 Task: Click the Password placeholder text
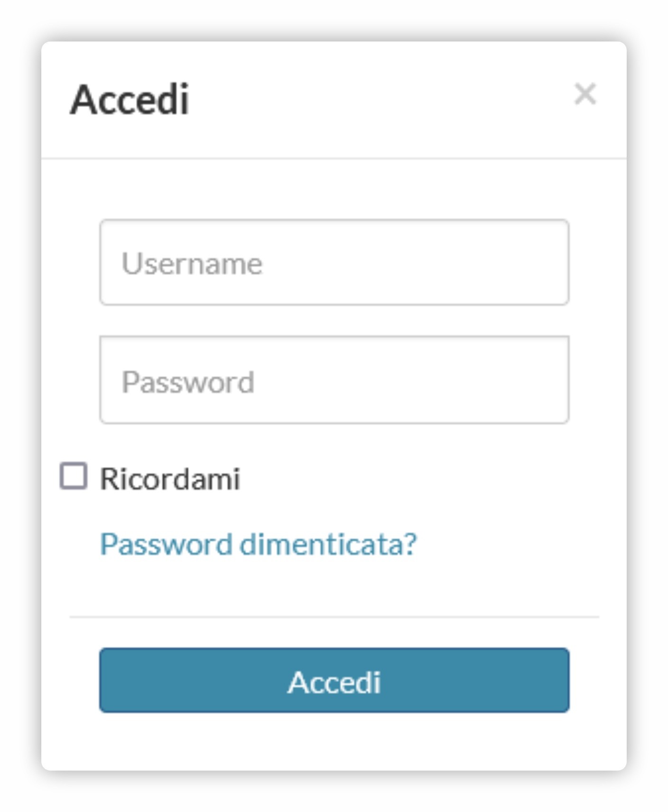click(x=188, y=382)
